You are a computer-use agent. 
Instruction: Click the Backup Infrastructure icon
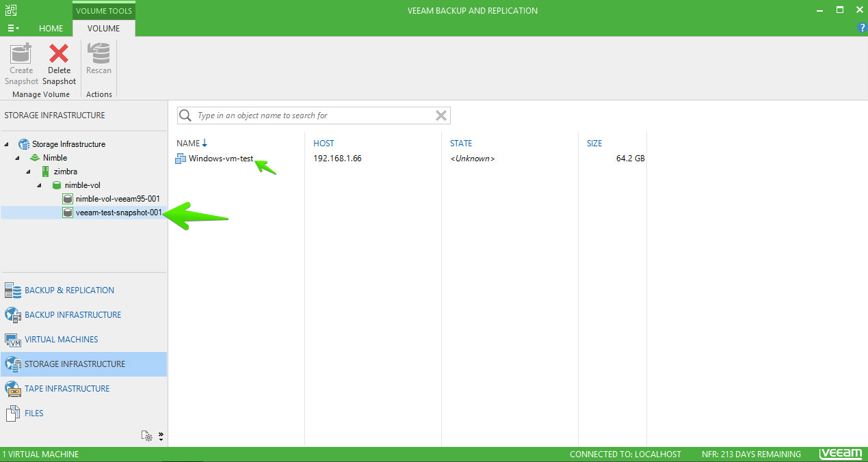[13, 315]
